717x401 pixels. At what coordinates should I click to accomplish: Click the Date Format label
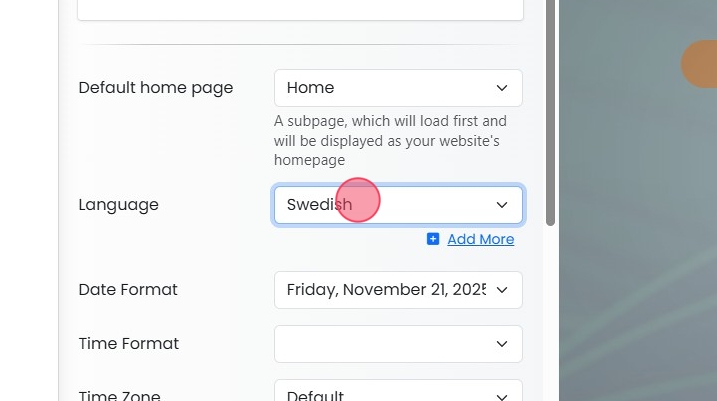click(128, 290)
